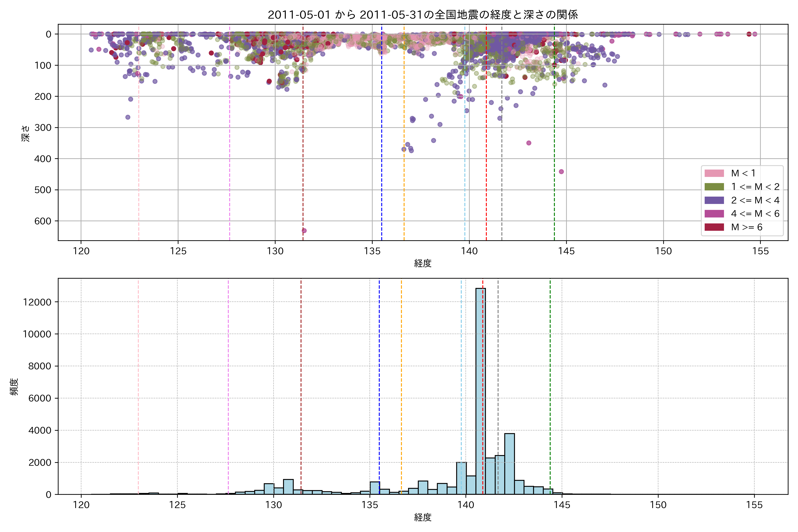Image resolution: width=798 pixels, height=532 pixels.
Task: Click the magenta point near depth 440
Action: point(561,172)
